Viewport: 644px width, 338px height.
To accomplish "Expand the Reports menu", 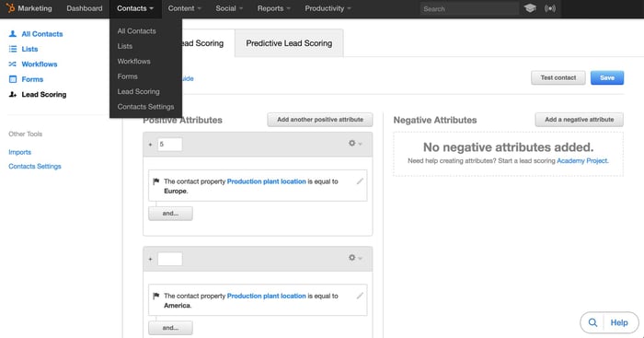I will [273, 8].
